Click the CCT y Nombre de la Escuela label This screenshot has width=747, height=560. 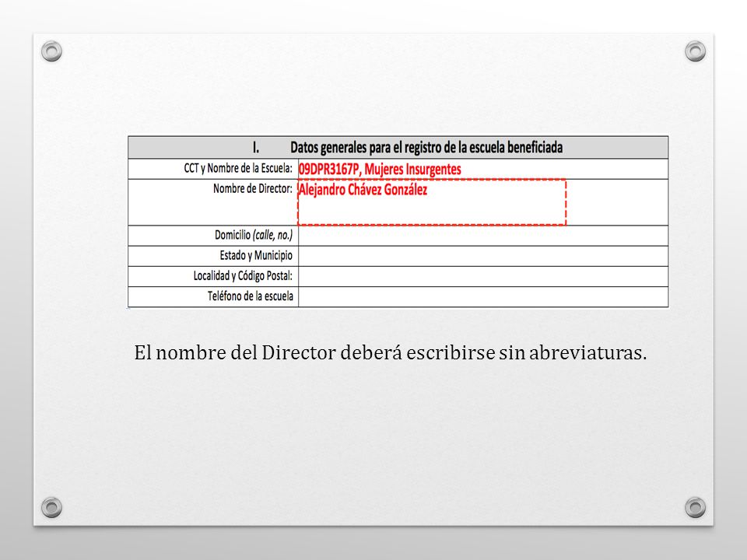238,168
